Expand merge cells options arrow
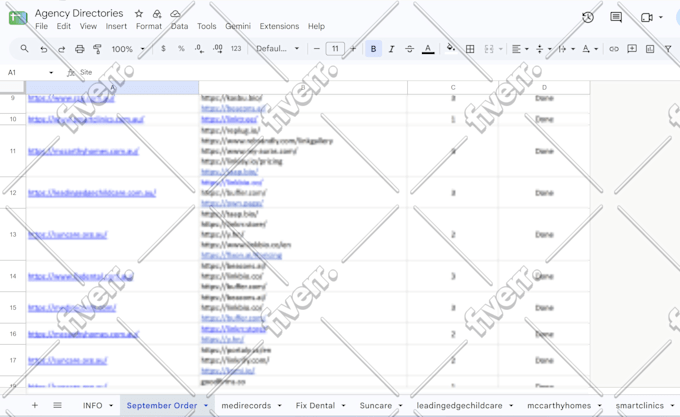 point(500,49)
